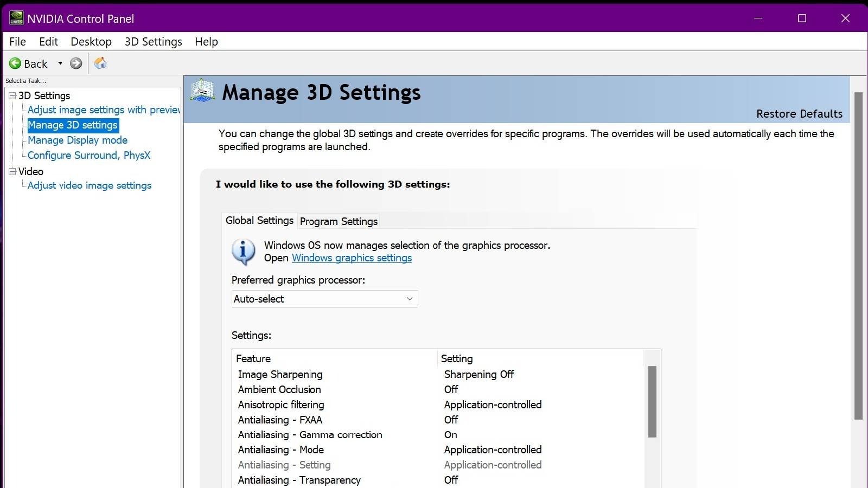Select Adjust image settings with preview
The height and width of the screenshot is (488, 868).
pyautogui.click(x=104, y=110)
